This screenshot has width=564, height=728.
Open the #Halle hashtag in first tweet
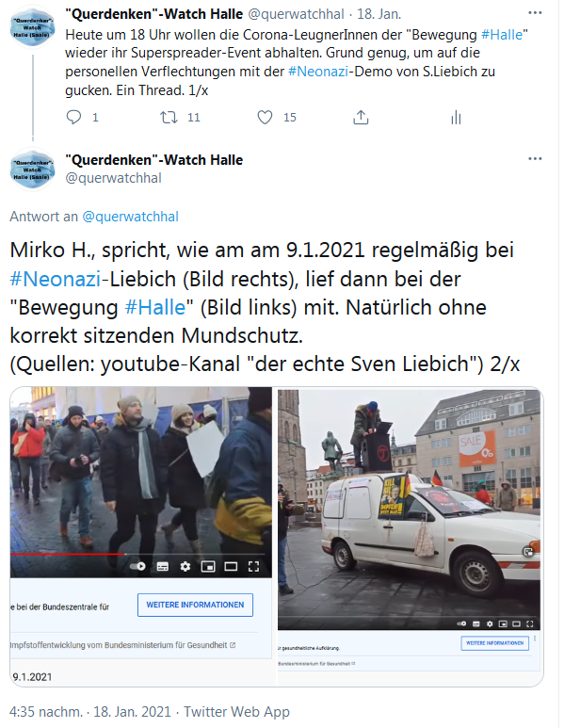502,35
